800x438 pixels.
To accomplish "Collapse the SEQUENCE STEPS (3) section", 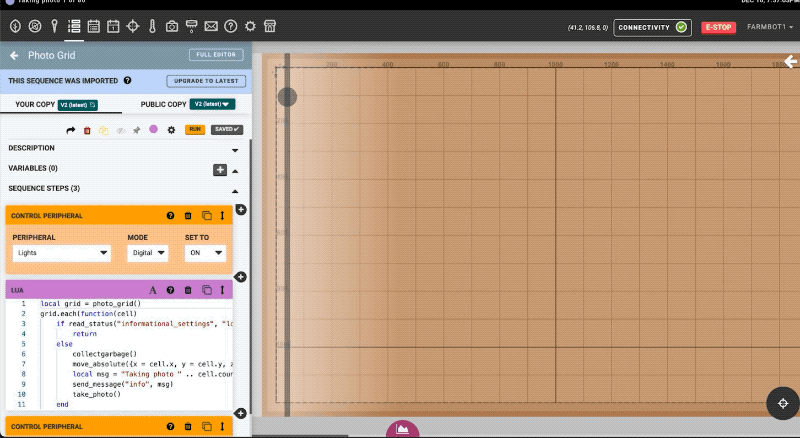I will [x=235, y=191].
